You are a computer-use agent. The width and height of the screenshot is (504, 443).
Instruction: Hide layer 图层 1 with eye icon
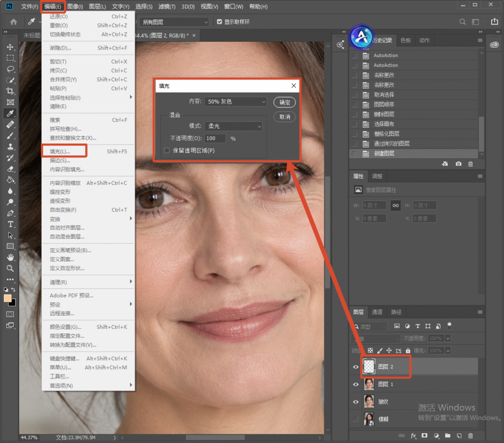[x=355, y=384]
